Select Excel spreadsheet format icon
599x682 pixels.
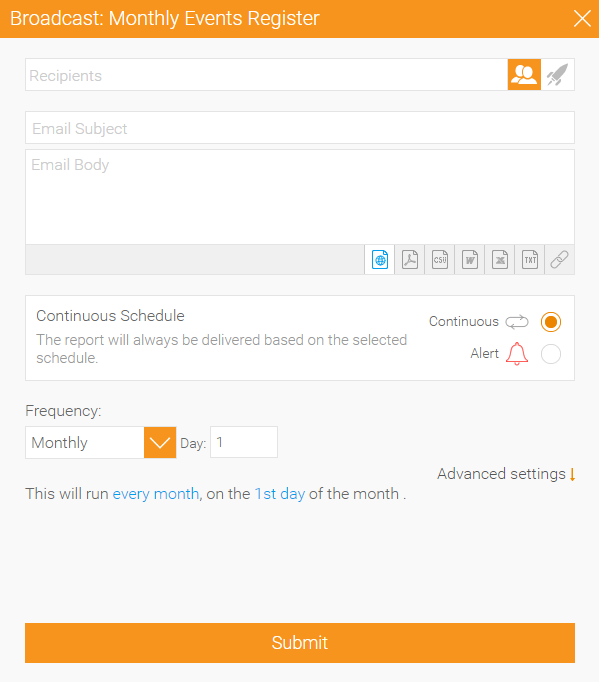pos(500,260)
